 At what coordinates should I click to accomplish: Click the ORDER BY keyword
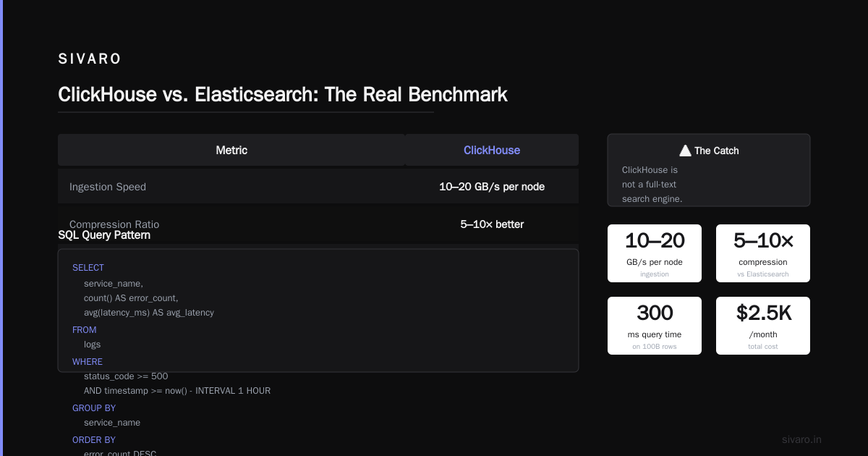[x=94, y=440]
